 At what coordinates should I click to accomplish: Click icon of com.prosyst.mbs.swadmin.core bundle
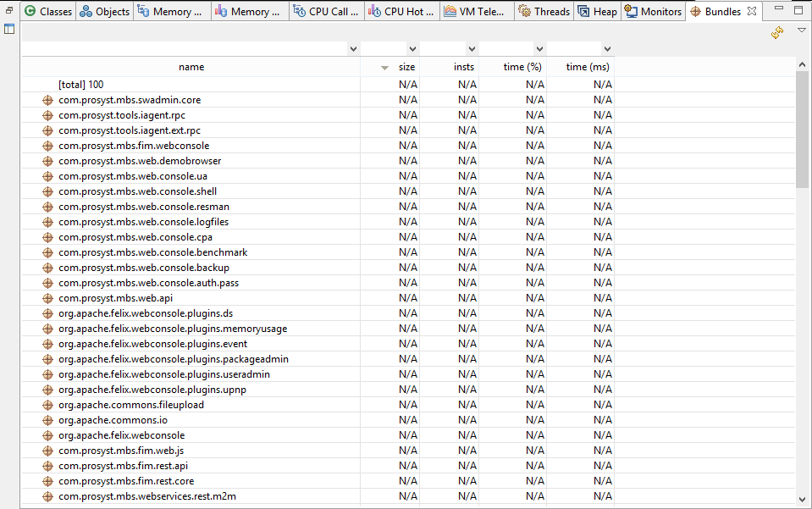(x=48, y=100)
